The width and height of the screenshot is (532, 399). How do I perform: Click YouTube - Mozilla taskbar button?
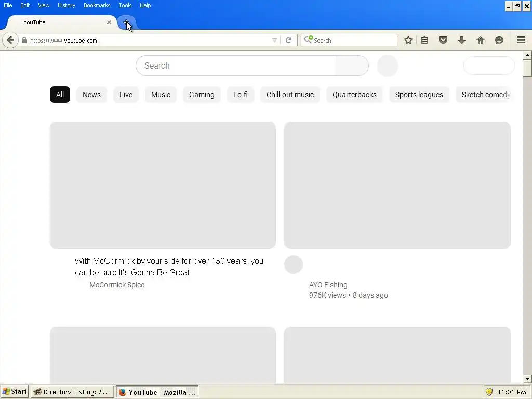pos(157,392)
